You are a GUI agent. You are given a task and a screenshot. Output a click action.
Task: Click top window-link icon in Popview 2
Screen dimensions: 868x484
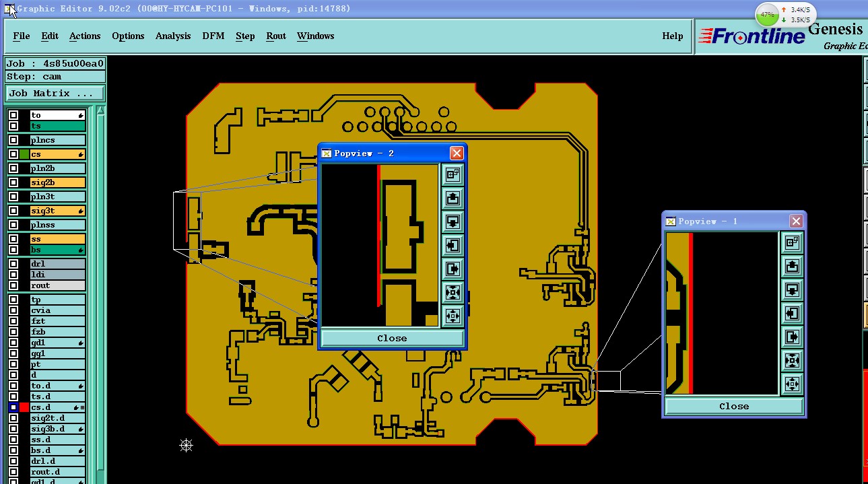453,175
